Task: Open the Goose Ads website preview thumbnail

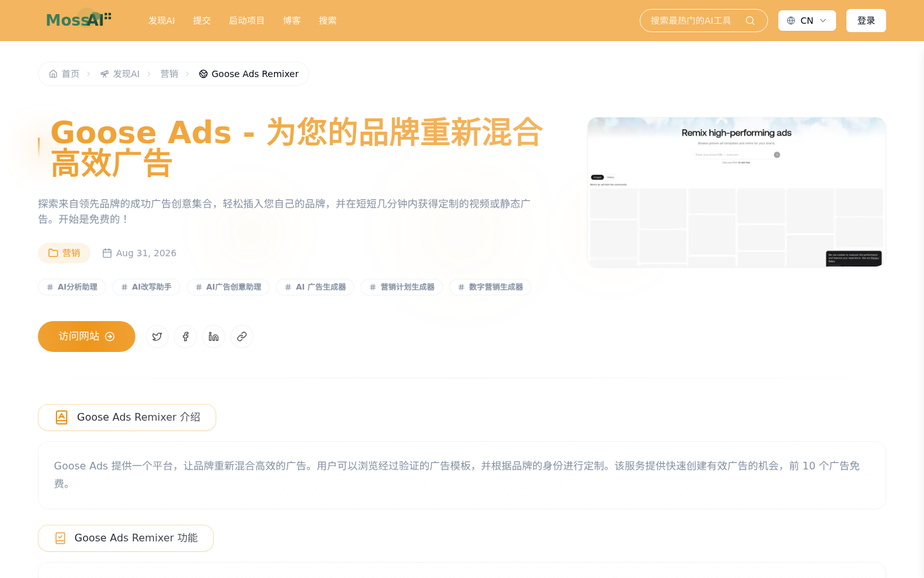Action: pyautogui.click(x=737, y=192)
